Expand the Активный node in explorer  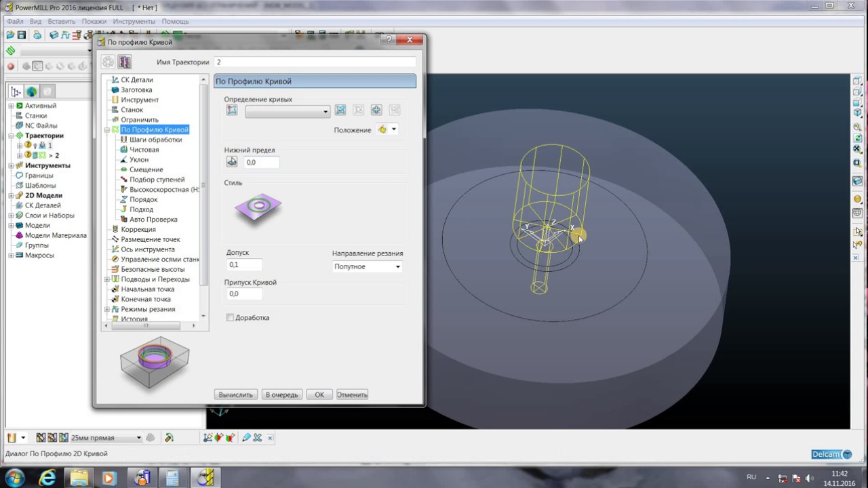[11, 106]
